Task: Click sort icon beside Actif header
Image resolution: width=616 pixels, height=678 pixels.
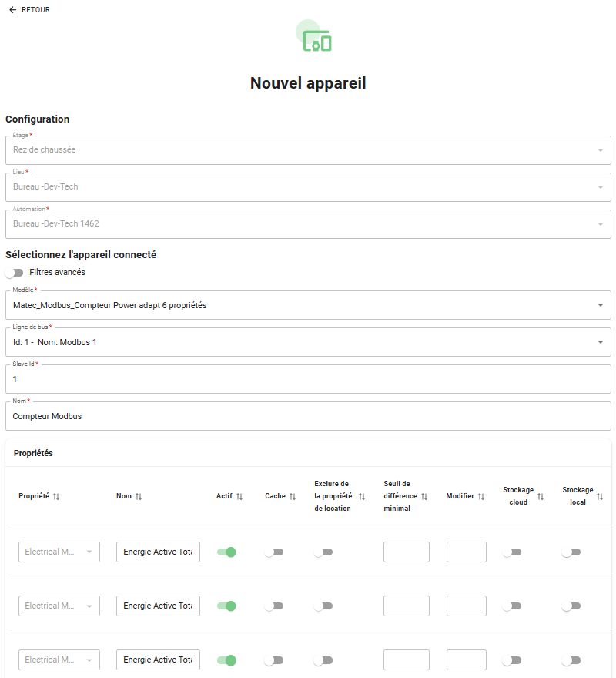Action: point(239,497)
